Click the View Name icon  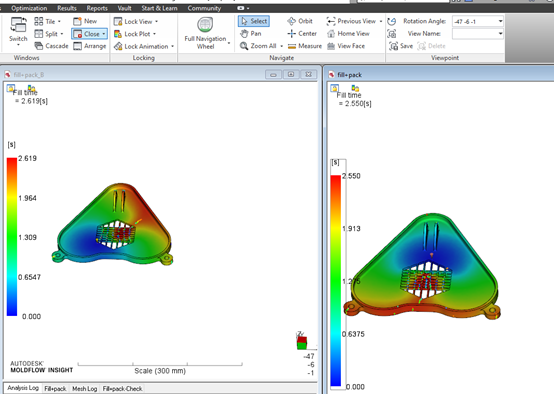coord(391,34)
